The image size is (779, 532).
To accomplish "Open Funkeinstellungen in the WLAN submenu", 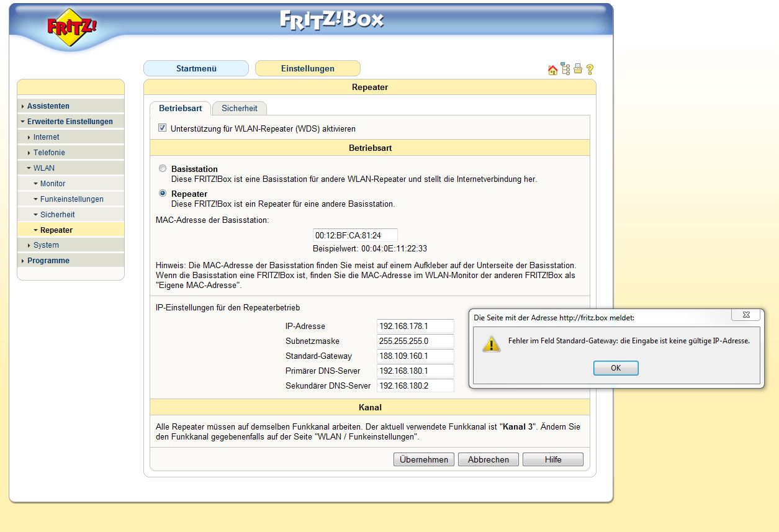I will tap(71, 199).
